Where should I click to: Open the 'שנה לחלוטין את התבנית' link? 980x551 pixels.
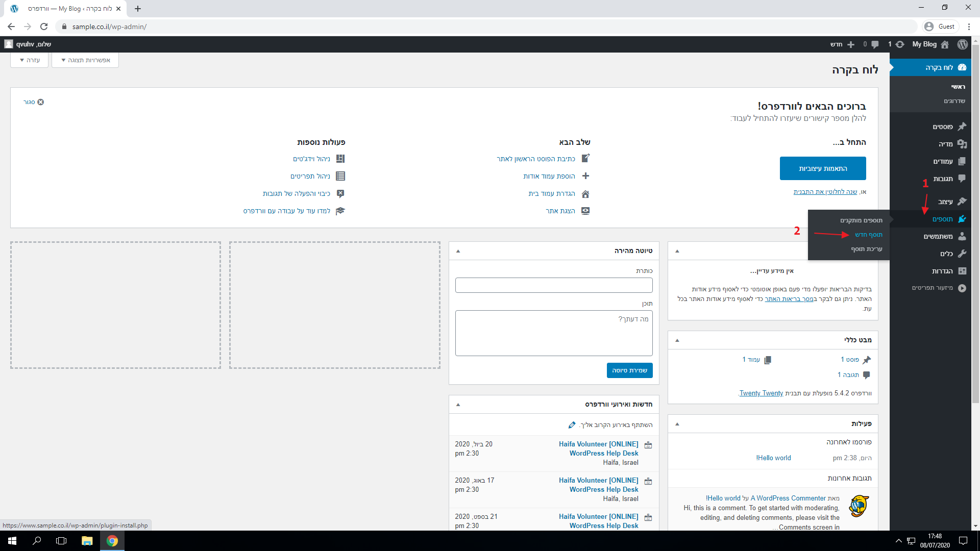(x=825, y=192)
